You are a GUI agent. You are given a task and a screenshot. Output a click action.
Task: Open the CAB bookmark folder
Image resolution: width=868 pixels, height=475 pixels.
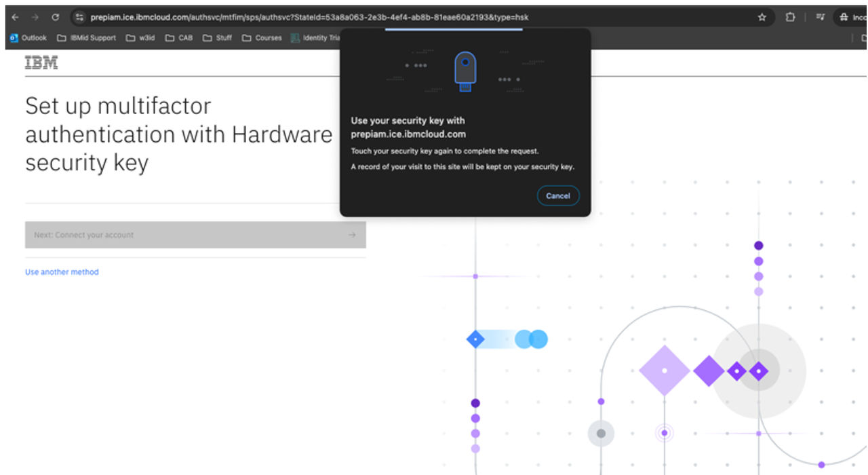(x=179, y=38)
